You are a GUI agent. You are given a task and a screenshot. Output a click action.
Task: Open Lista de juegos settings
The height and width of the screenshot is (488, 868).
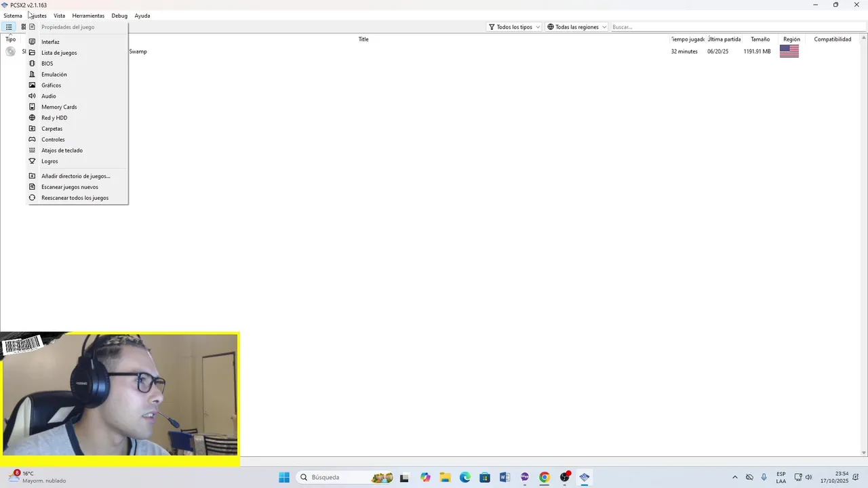click(77, 53)
